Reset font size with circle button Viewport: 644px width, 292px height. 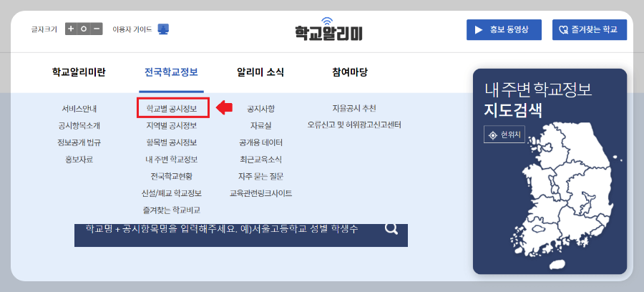[x=84, y=29]
